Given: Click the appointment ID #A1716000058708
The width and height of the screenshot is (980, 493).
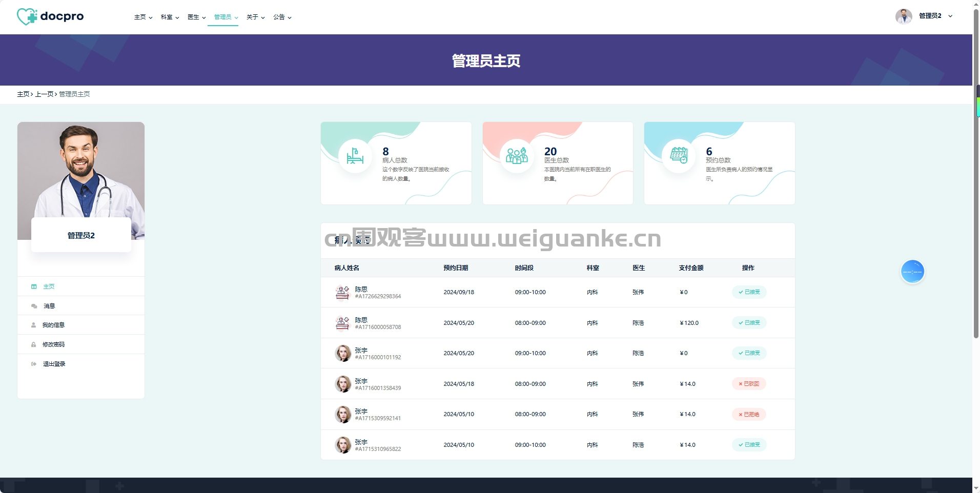Looking at the screenshot, I should (x=378, y=327).
